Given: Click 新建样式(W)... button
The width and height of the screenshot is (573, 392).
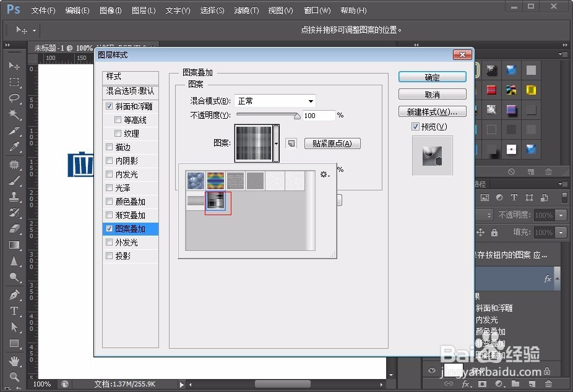Looking at the screenshot, I should coord(433,112).
